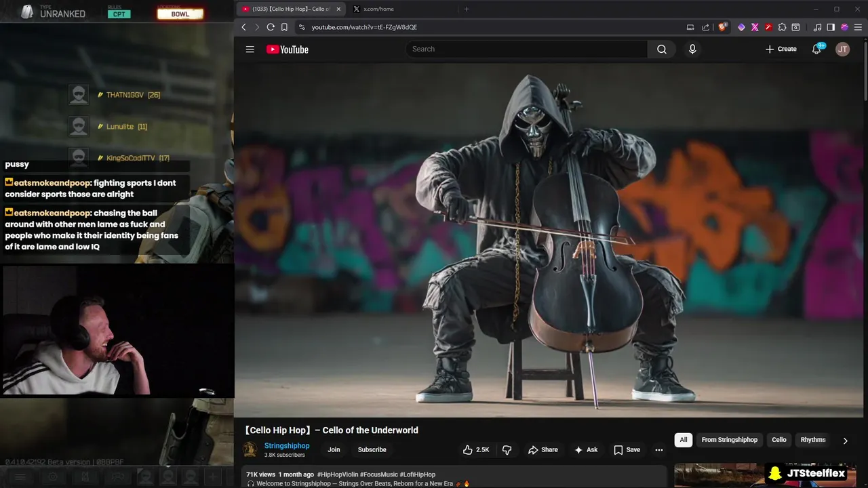Screen dimensions: 868x488
Task: Open YouTube notifications bell
Action: [x=817, y=49]
